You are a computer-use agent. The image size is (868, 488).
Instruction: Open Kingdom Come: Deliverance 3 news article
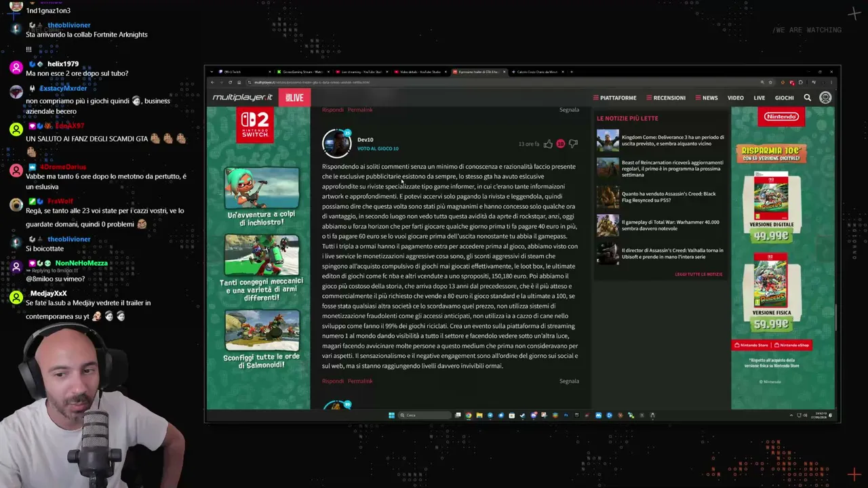673,140
